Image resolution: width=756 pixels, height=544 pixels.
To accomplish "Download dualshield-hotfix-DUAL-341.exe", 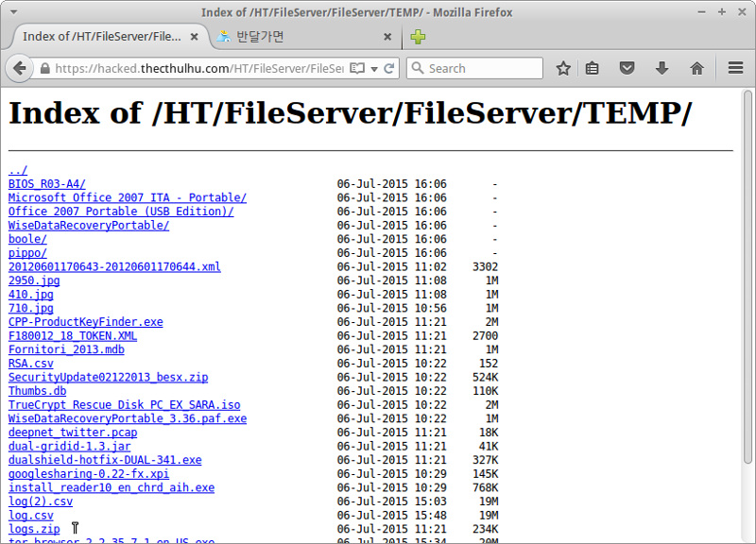I will click(x=105, y=460).
